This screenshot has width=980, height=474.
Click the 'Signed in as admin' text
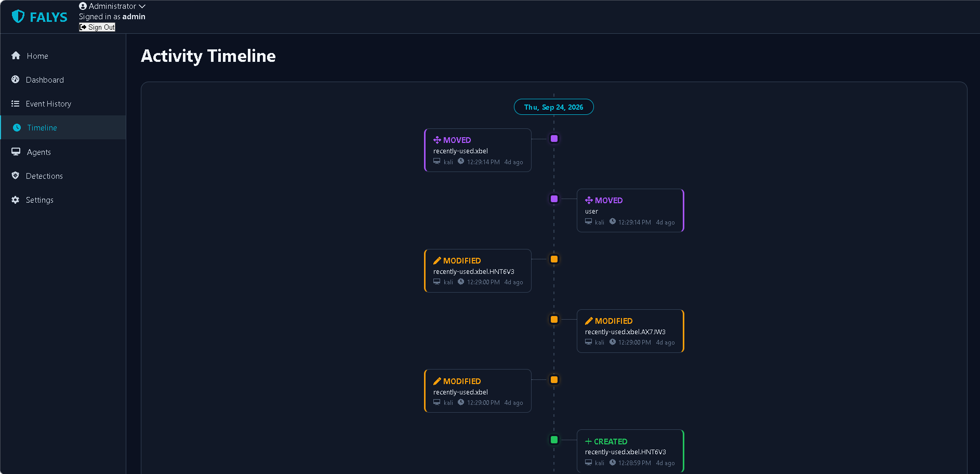[x=112, y=17]
